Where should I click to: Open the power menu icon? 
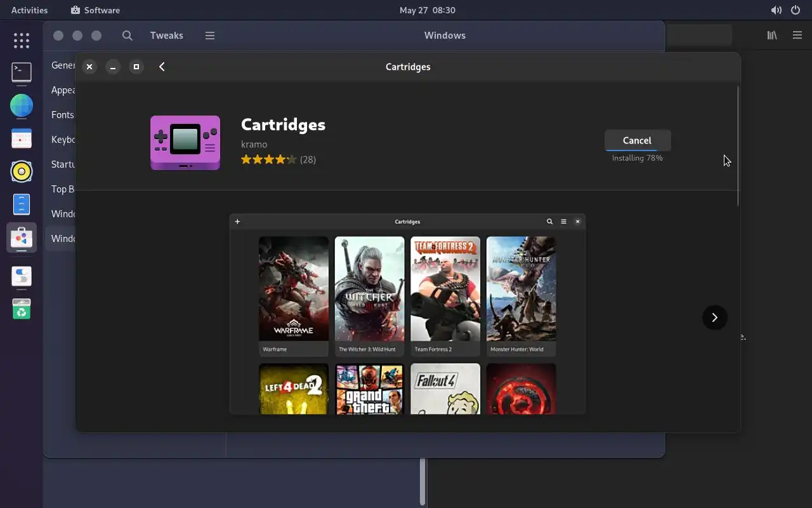click(x=796, y=10)
